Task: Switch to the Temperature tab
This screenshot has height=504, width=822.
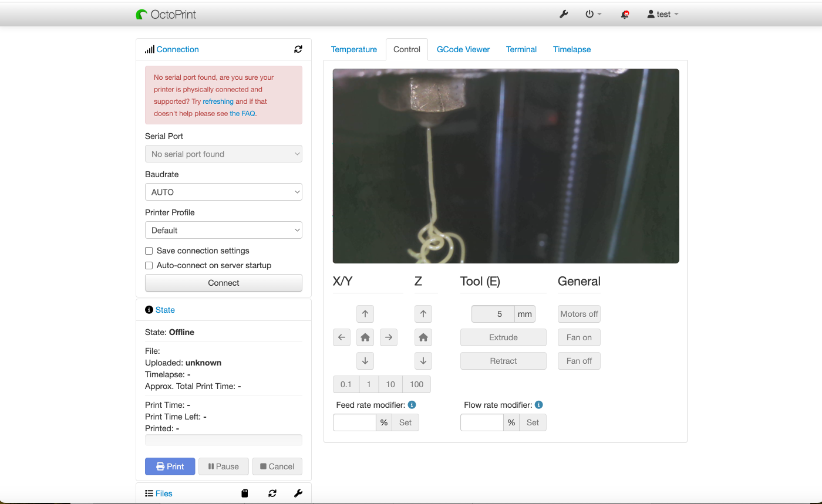Action: pyautogui.click(x=354, y=49)
